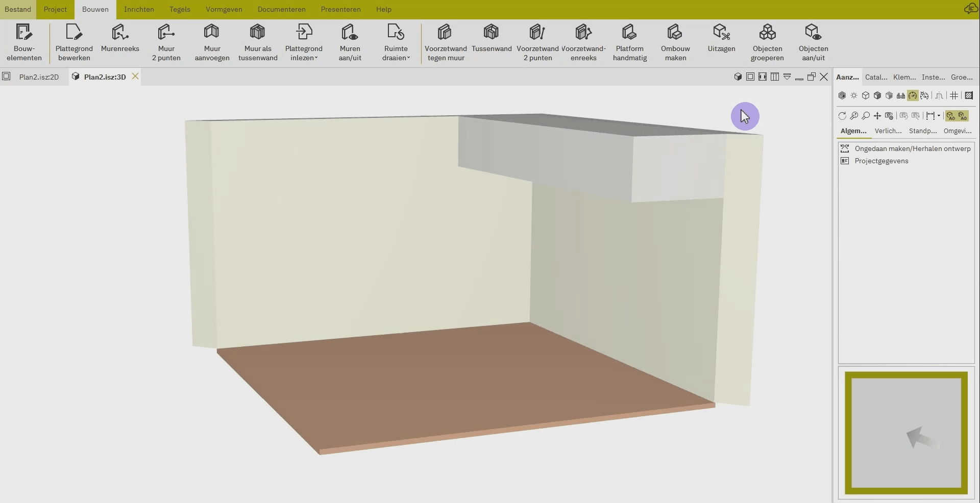This screenshot has width=980, height=503.
Task: Click the pan view icon in Aanzicht panel
Action: click(x=877, y=116)
